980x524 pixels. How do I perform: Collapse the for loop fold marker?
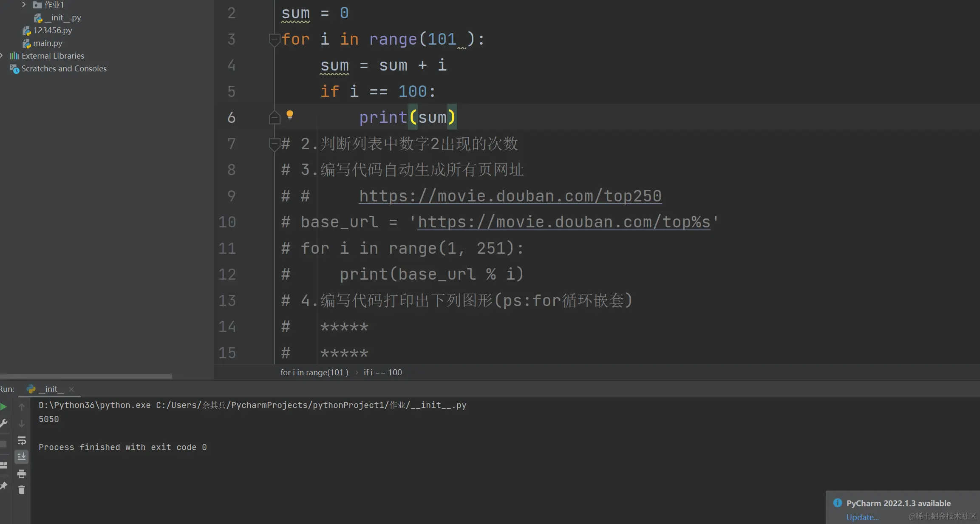(274, 40)
